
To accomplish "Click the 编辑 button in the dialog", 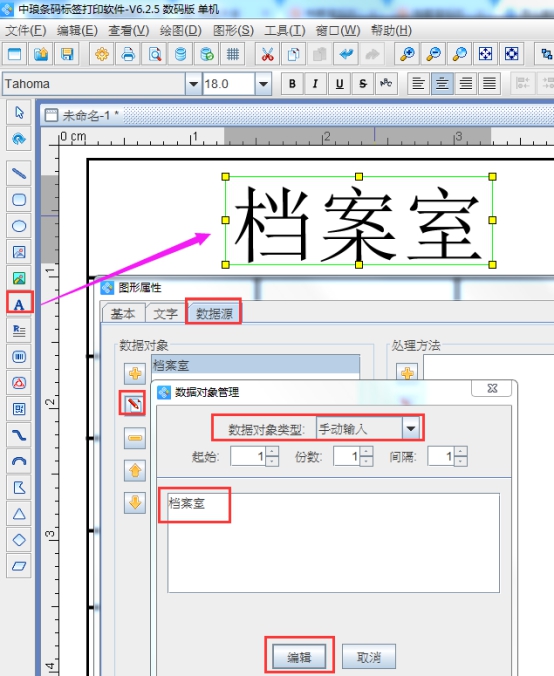I will click(x=299, y=657).
